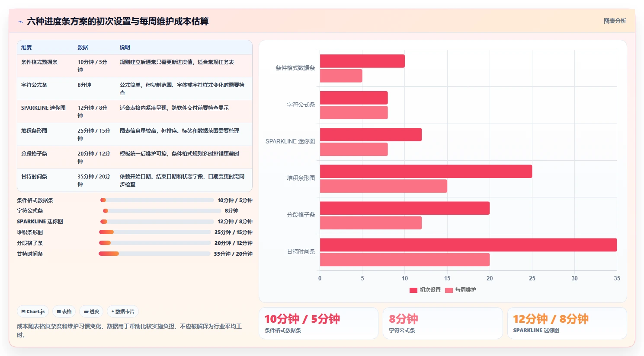Viewport: 644px width, 356px height.
Task: Open the 8分钟 字符公式条 data card
Action: [x=443, y=323]
